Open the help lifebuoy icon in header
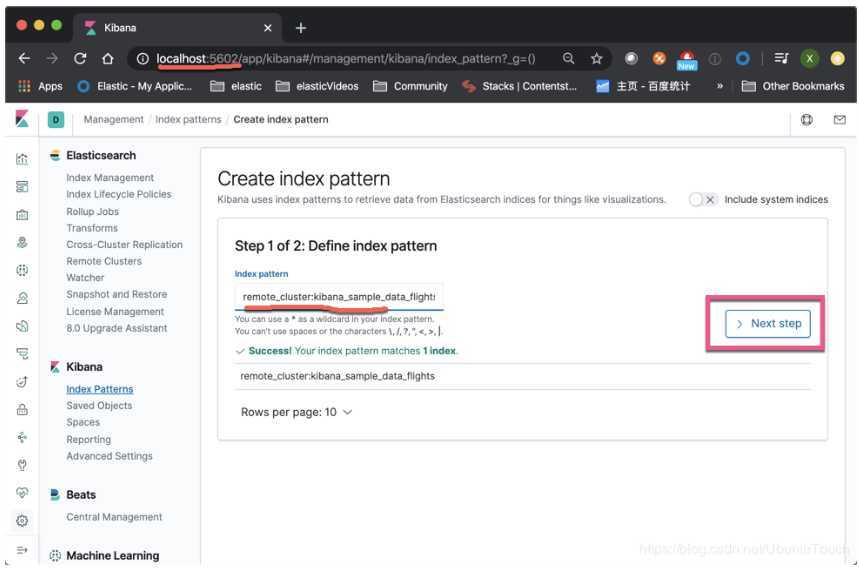 [806, 119]
